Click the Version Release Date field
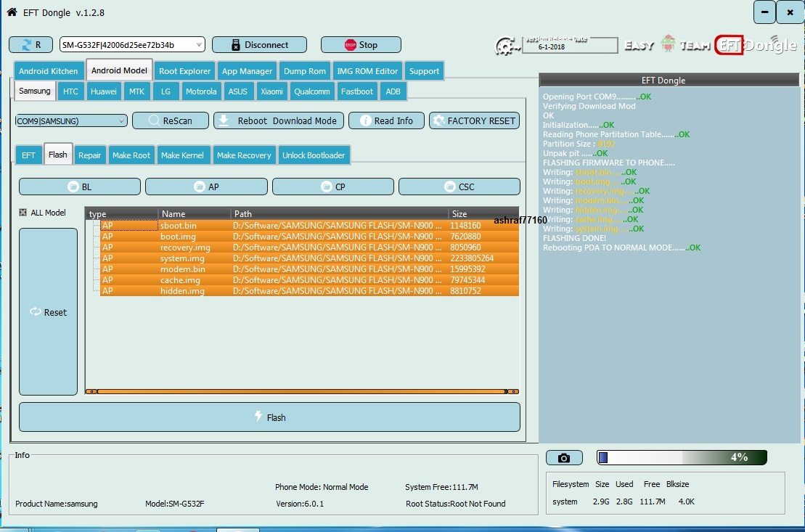This screenshot has height=532, width=805. click(570, 46)
